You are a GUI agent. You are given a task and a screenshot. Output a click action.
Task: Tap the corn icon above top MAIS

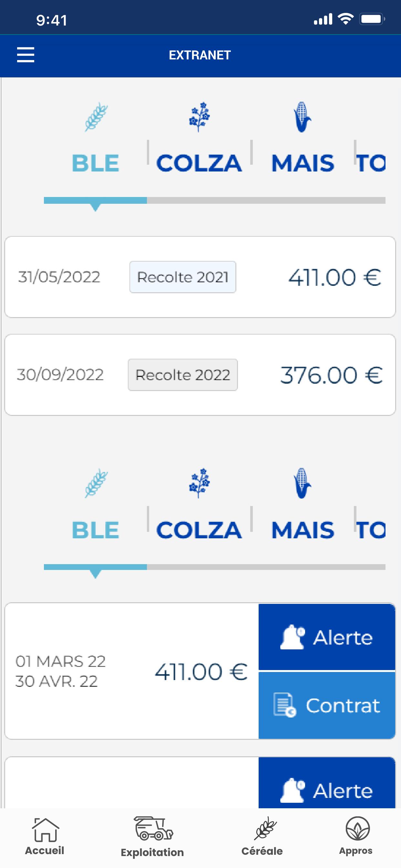302,117
